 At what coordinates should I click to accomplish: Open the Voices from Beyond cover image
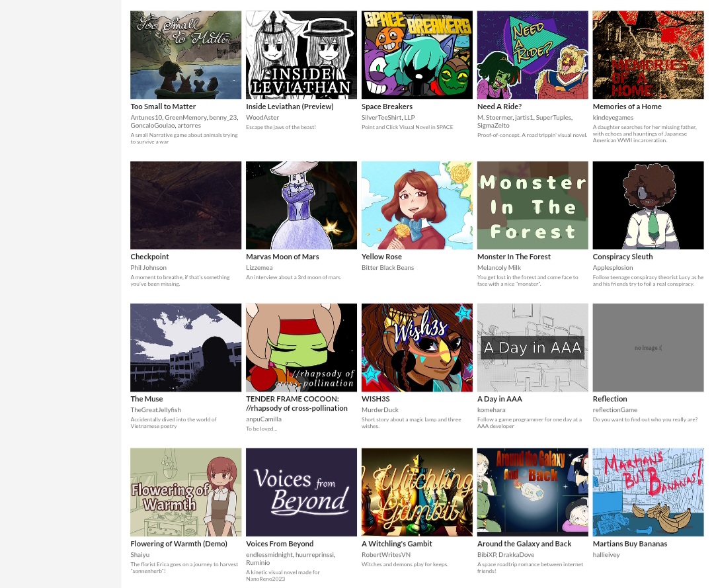pos(301,492)
